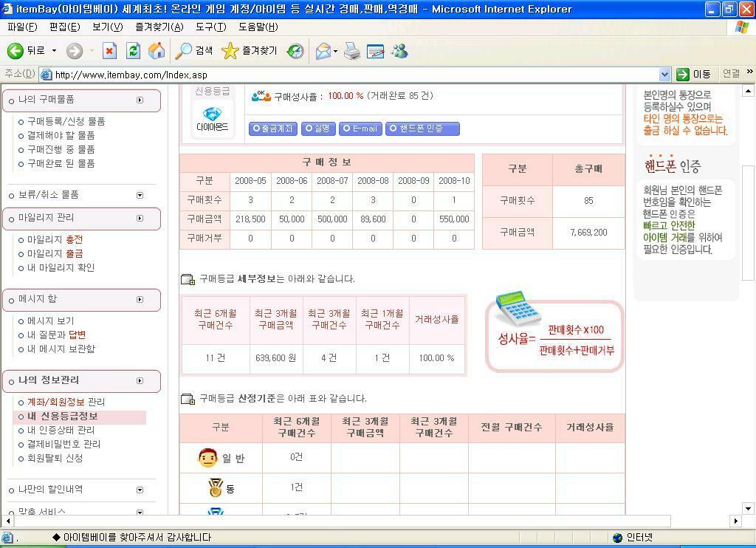The height and width of the screenshot is (548, 756).
Task: Open the 도구(T) menu
Action: (210, 27)
